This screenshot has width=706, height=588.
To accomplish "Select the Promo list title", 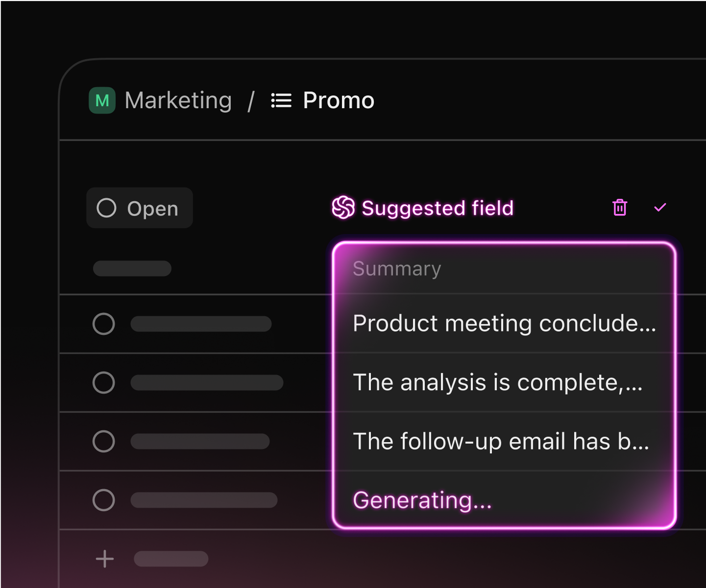I will [x=339, y=100].
